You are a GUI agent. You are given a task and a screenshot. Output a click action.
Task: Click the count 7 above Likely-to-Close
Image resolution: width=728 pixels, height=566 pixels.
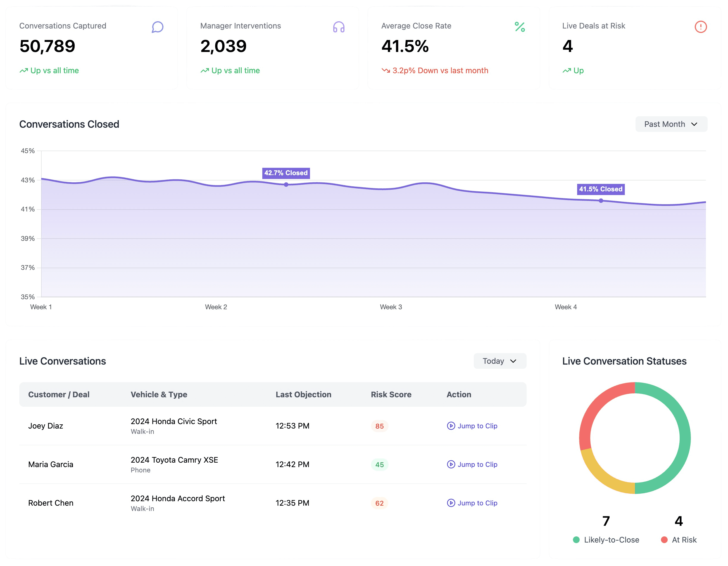[x=606, y=521]
